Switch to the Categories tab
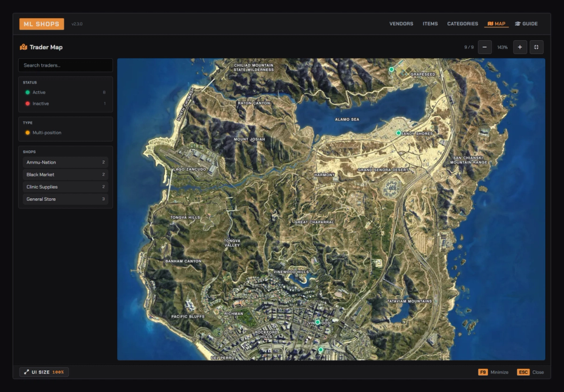This screenshot has width=564, height=392. (462, 24)
